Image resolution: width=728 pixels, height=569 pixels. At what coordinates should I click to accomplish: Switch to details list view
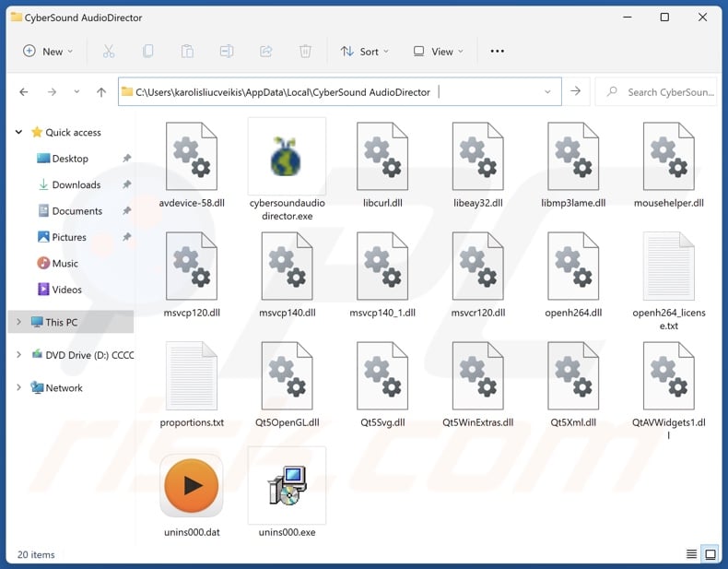tap(691, 553)
